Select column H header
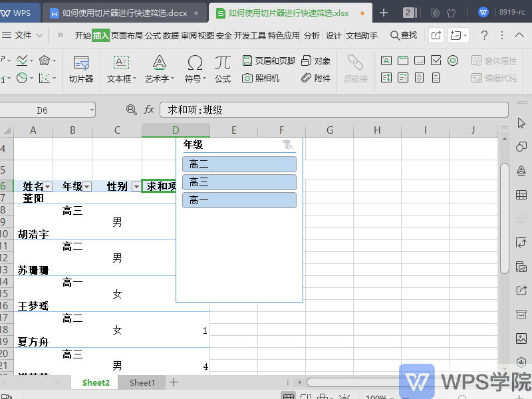This screenshot has height=399, width=532. click(377, 130)
